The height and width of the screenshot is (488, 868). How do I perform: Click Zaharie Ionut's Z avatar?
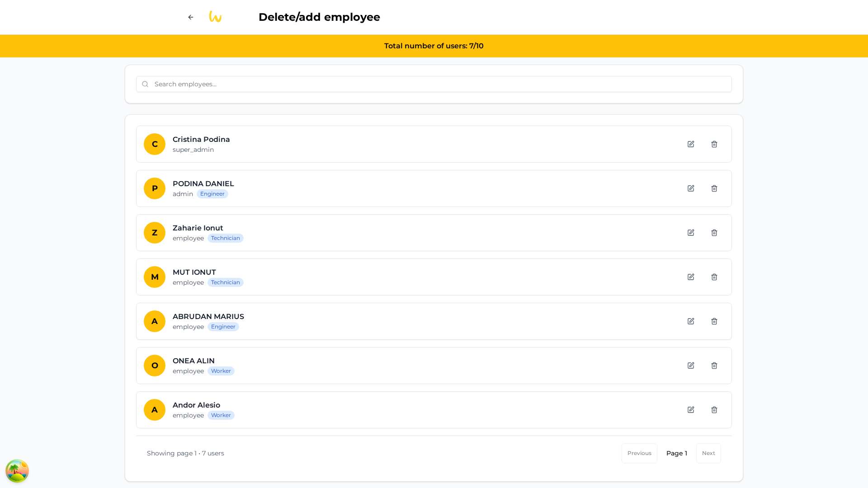pyautogui.click(x=155, y=233)
